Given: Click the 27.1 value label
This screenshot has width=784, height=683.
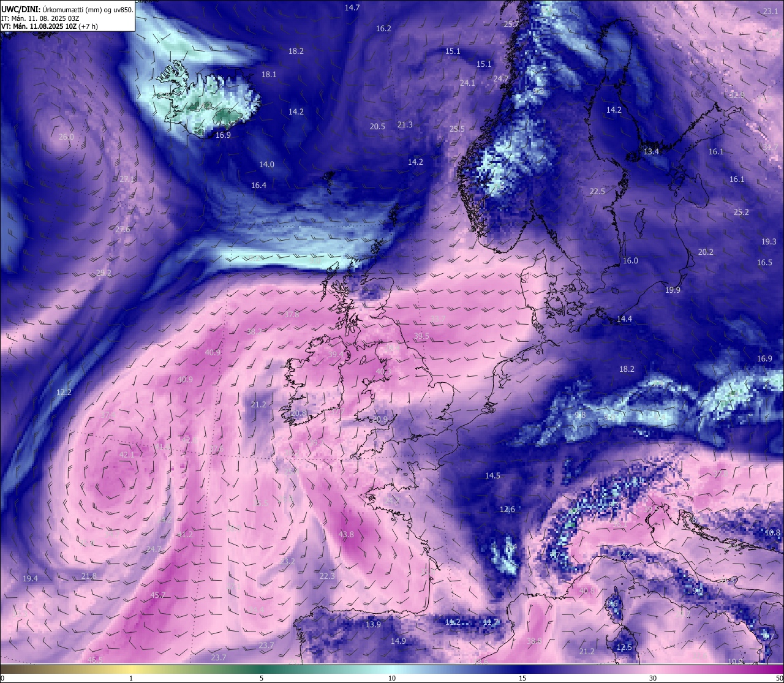Looking at the screenshot, I should [x=126, y=179].
